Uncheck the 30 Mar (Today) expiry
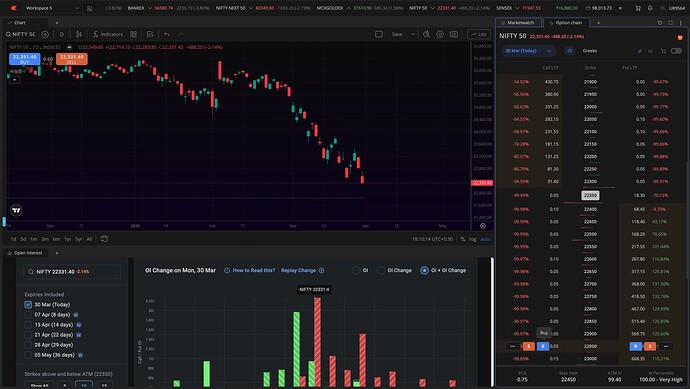Screen dimensions: 690x389 point(28,305)
